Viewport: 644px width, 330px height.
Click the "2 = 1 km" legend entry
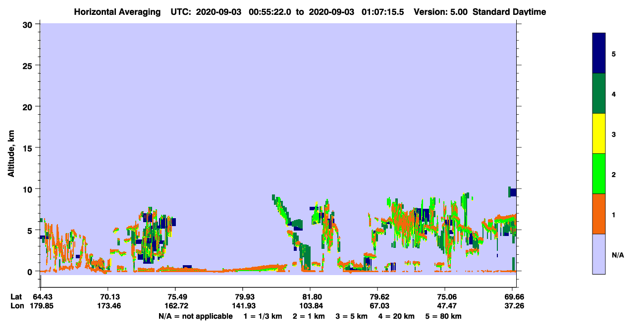pyautogui.click(x=309, y=316)
